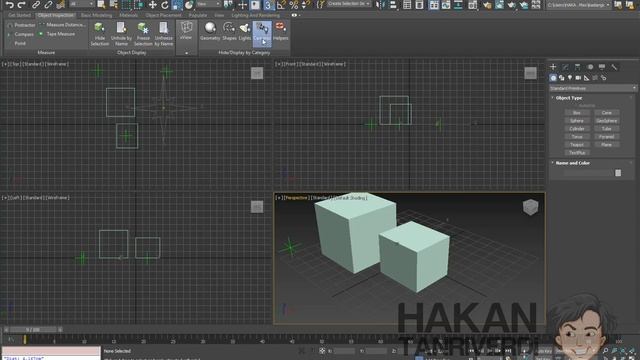Open the Standard Primitives dropdown
Viewport: 640px width, 360px height.
593,88
